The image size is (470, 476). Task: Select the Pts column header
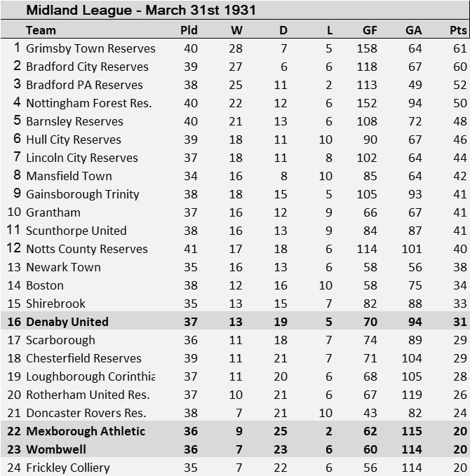(458, 30)
